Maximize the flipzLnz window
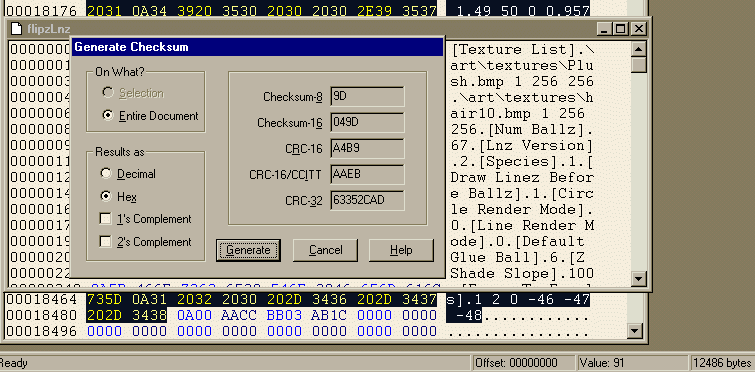This screenshot has height=372, width=755. (620, 29)
